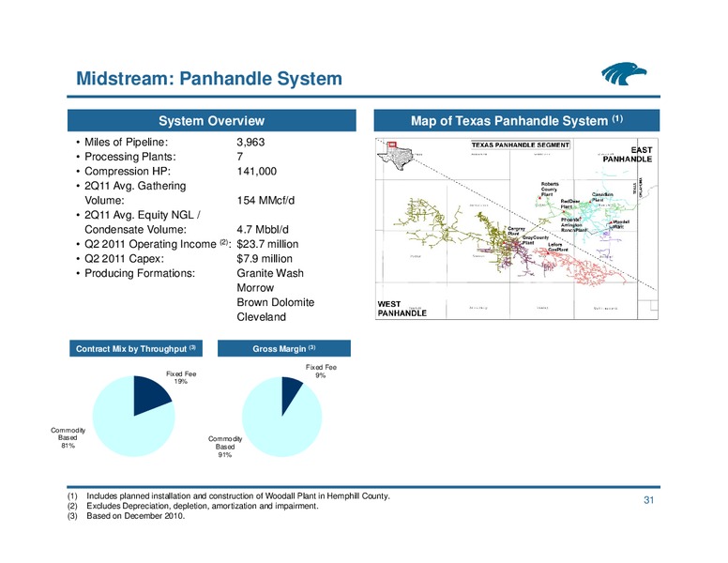Select the 'System Overview' header bar

tap(212, 121)
